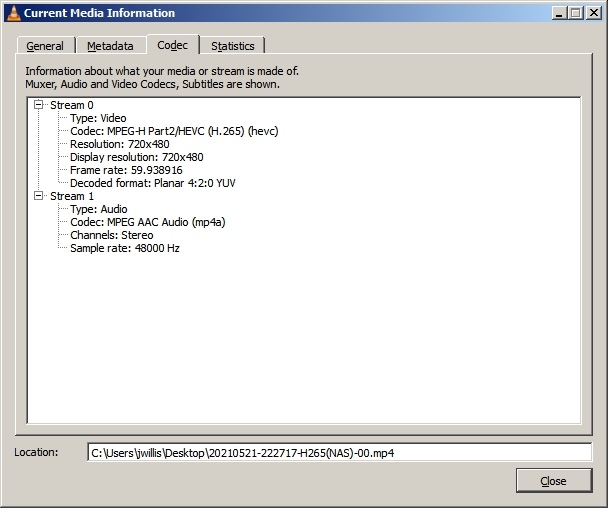The image size is (608, 508).
Task: Select 'Codec: MPEG-H Part2/HEVC (H.265) (hevc)' row
Action: (174, 131)
